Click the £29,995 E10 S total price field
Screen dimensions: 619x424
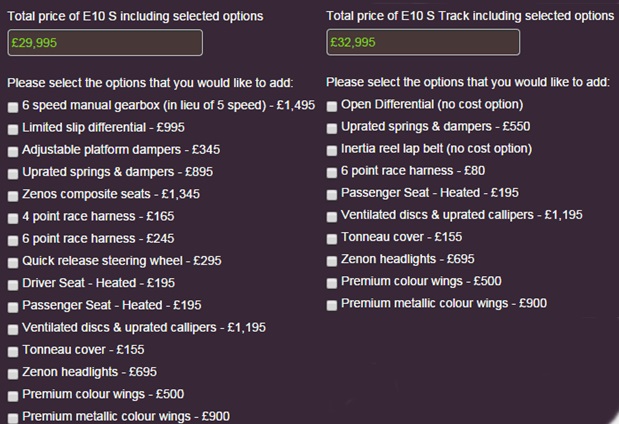(x=105, y=42)
